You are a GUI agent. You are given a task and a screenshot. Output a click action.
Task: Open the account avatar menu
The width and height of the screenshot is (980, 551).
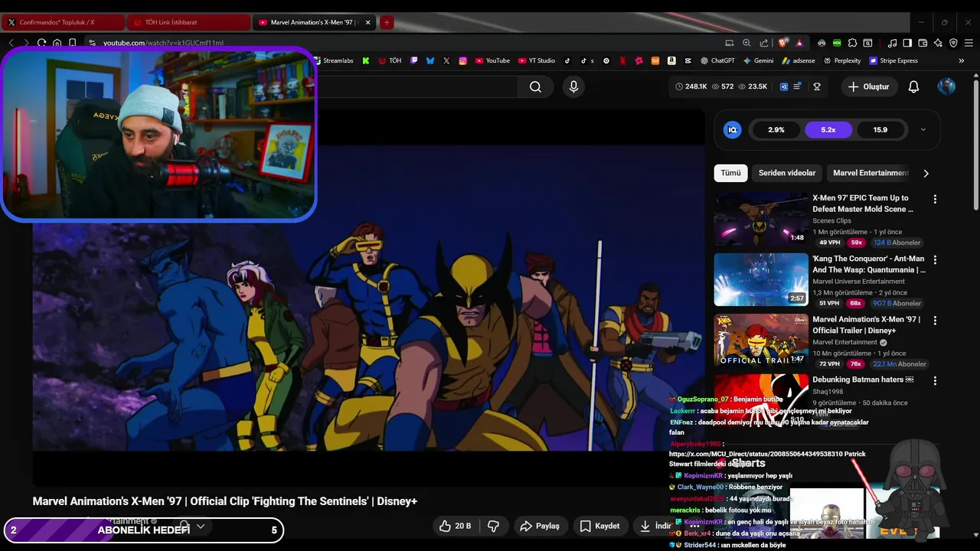point(946,86)
